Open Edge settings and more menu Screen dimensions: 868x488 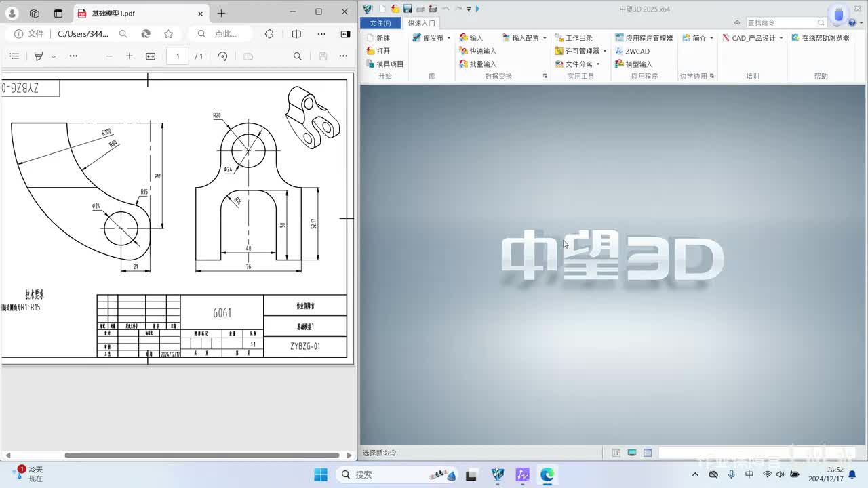(321, 34)
